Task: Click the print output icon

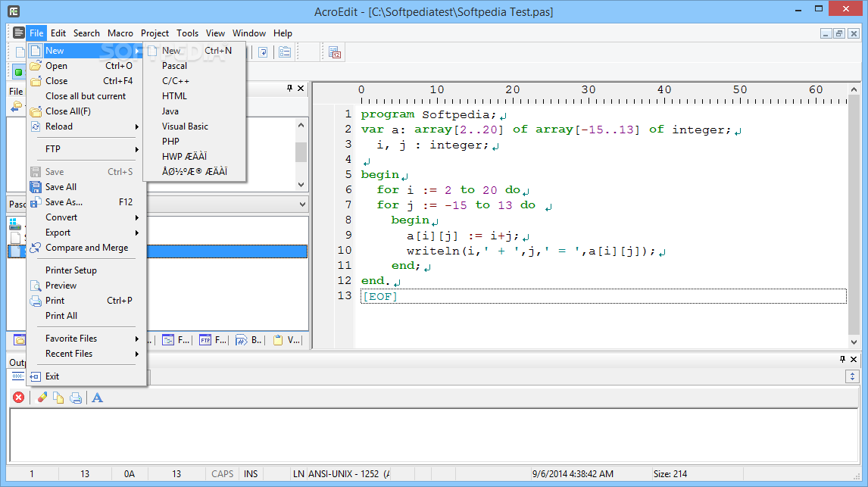Action: coord(76,398)
